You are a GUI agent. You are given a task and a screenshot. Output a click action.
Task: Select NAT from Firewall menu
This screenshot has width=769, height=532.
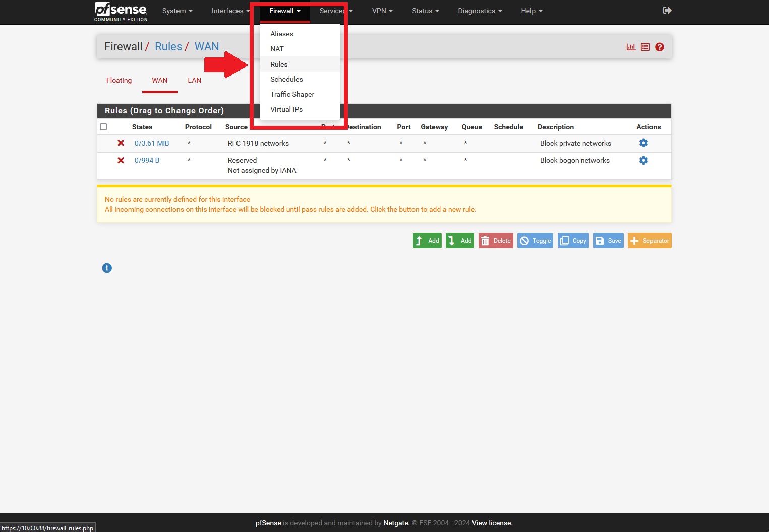[x=300, y=49]
